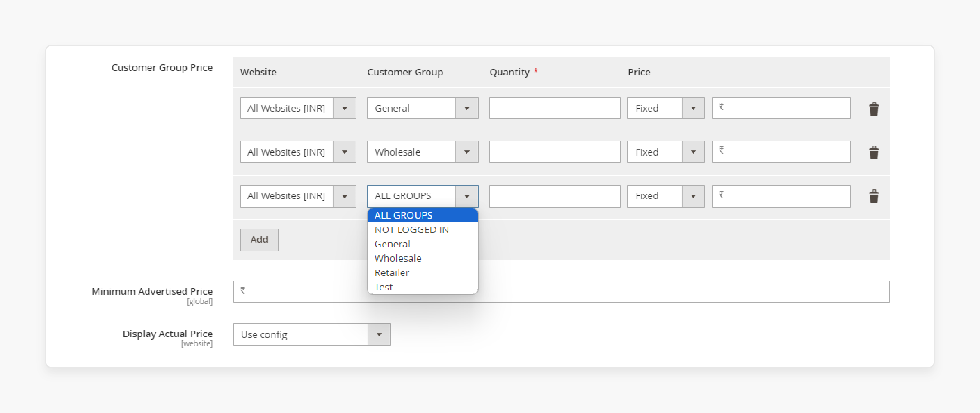The height and width of the screenshot is (413, 980).
Task: Delete the Wholesale customer group price row
Action: click(x=874, y=152)
